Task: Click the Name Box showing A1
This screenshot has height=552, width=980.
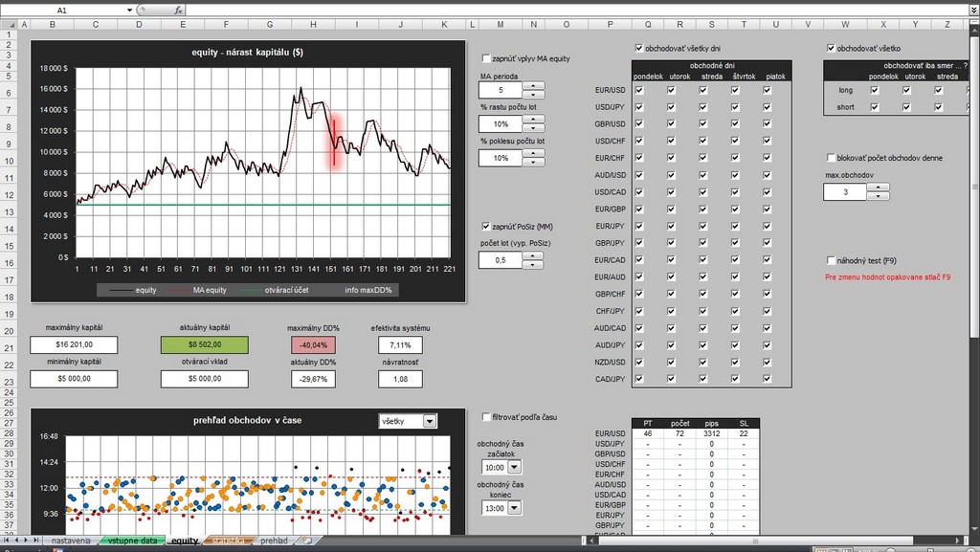Action: (x=62, y=10)
